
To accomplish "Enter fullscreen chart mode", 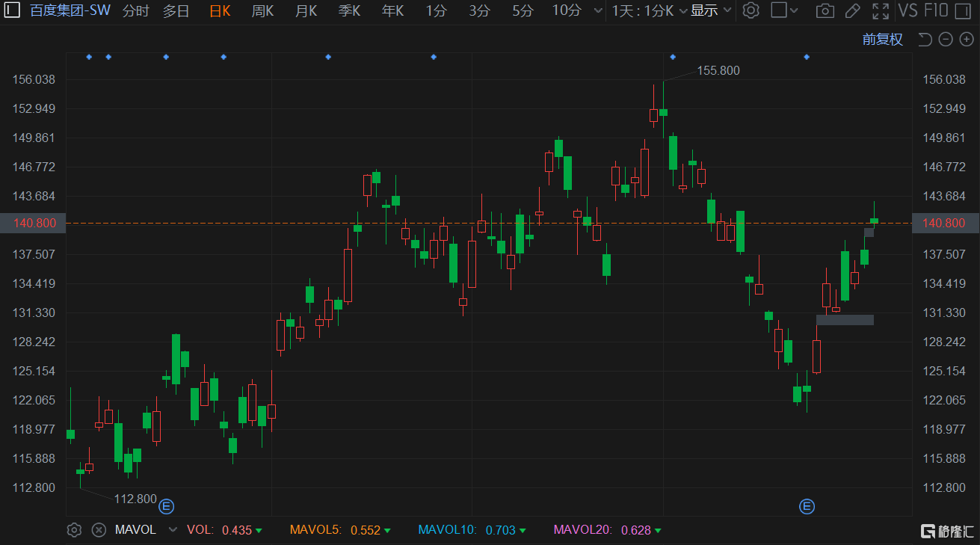I will pos(881,10).
